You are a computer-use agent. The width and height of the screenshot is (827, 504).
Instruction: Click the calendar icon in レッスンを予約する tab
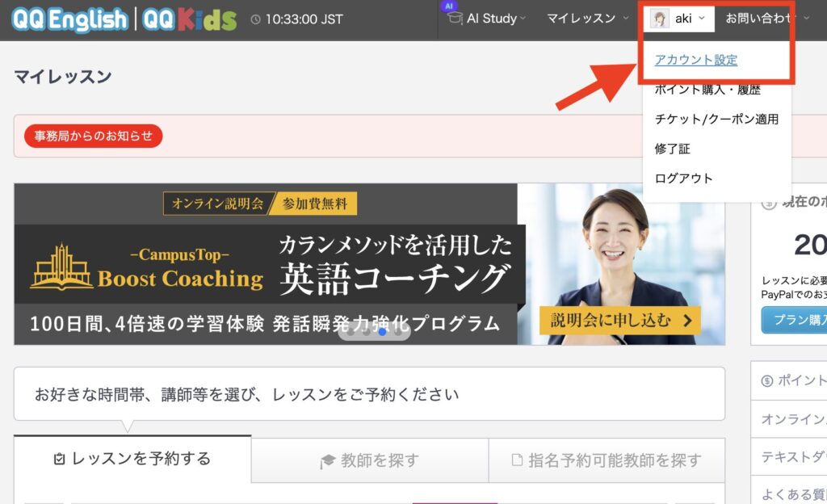pyautogui.click(x=58, y=460)
